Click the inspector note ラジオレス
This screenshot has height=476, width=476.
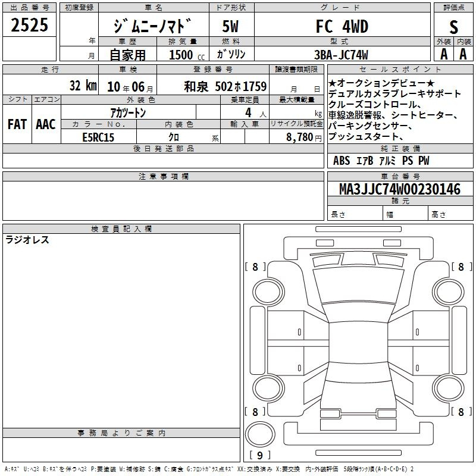pyautogui.click(x=27, y=240)
